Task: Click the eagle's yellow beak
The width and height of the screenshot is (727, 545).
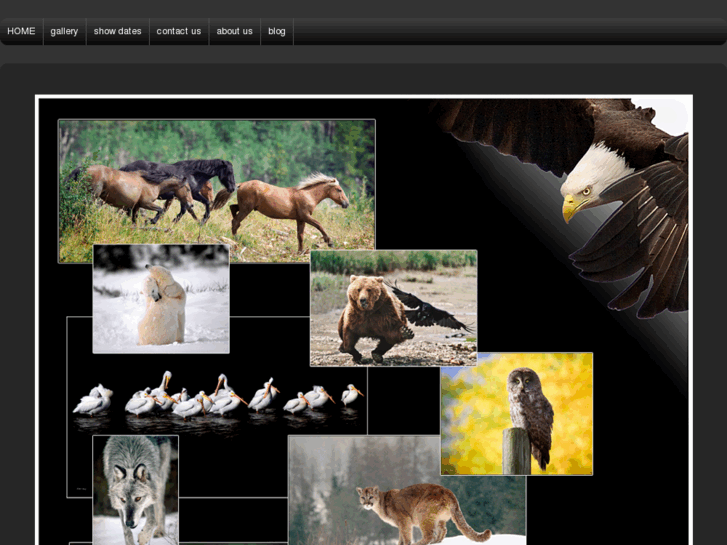Action: (571, 207)
